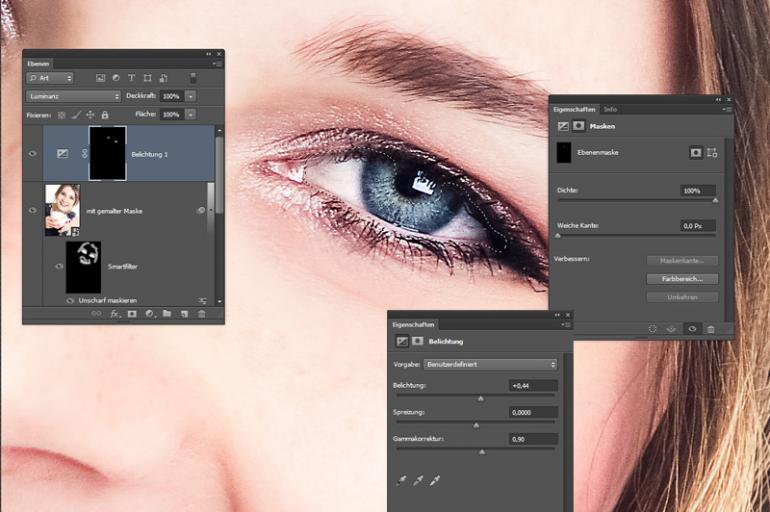Click the Dichte density slider
The width and height of the screenshot is (770, 512).
(636, 200)
